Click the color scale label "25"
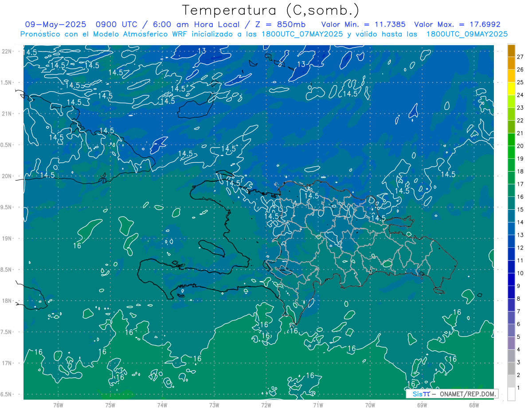 [520, 82]
